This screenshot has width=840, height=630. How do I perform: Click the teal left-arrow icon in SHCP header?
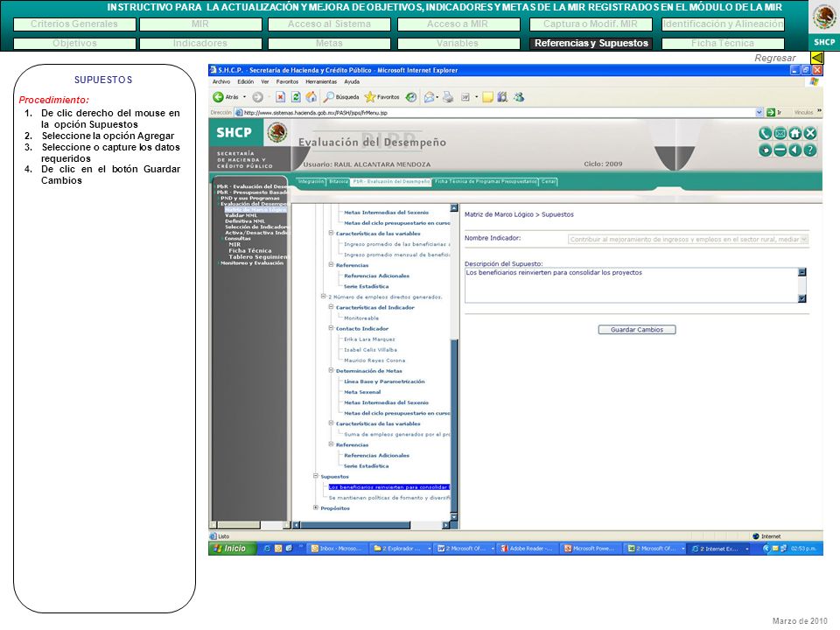coord(795,150)
